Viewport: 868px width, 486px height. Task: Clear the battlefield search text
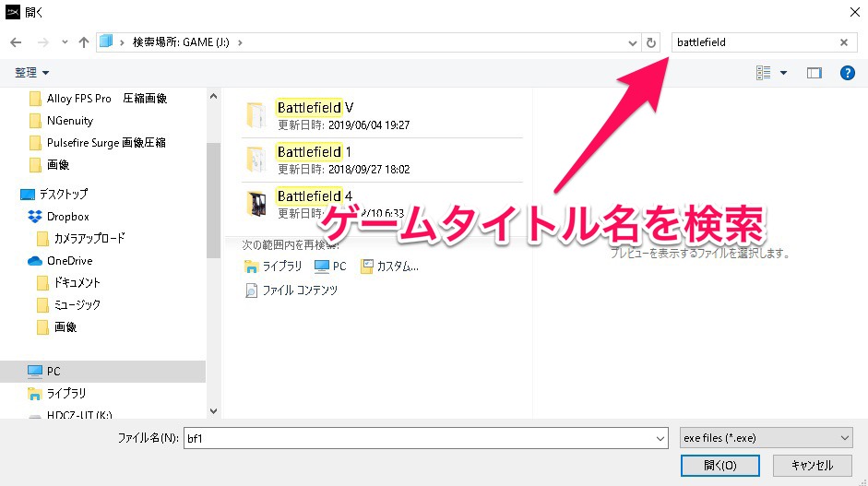click(x=844, y=42)
